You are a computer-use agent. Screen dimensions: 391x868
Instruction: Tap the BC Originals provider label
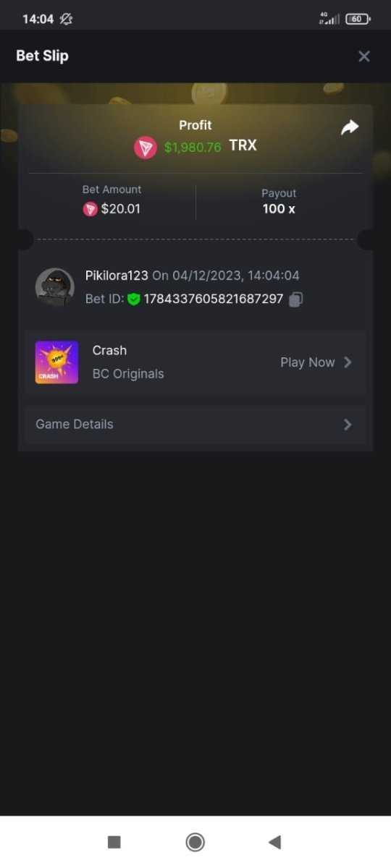(x=128, y=374)
